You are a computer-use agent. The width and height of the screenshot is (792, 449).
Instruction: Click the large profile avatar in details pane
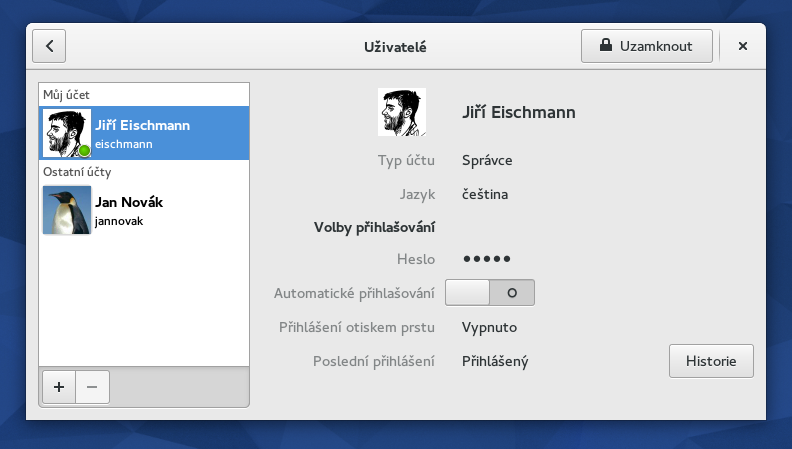pyautogui.click(x=402, y=112)
